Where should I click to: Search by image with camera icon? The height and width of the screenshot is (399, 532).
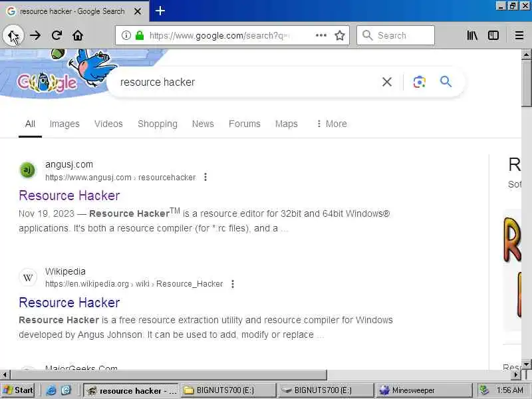click(420, 82)
